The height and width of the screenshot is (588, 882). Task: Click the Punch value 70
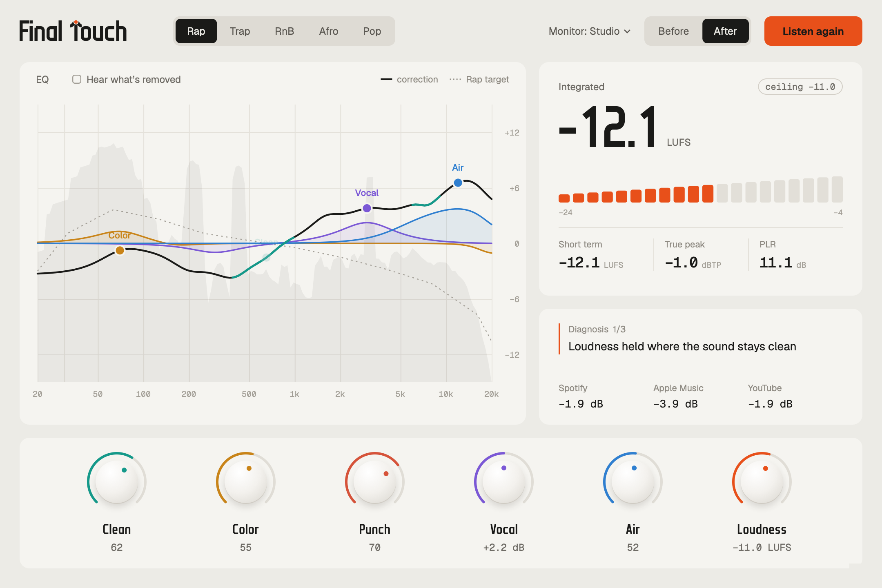click(374, 547)
